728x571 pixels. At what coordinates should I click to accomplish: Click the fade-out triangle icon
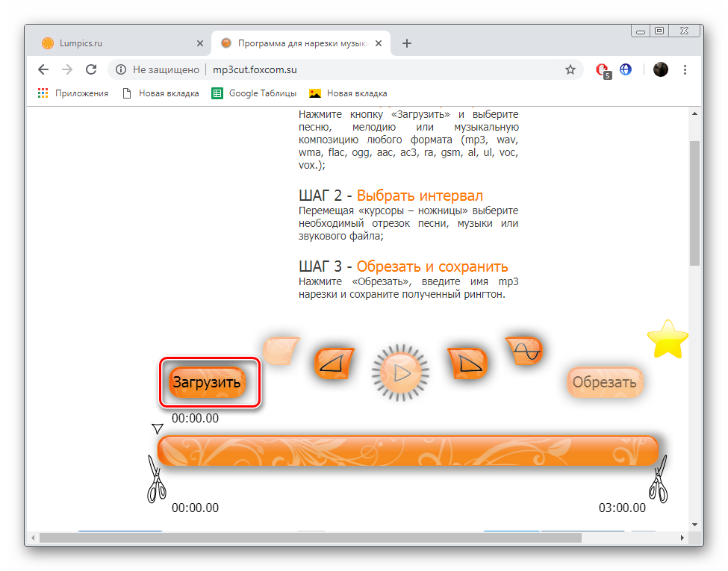coord(468,363)
